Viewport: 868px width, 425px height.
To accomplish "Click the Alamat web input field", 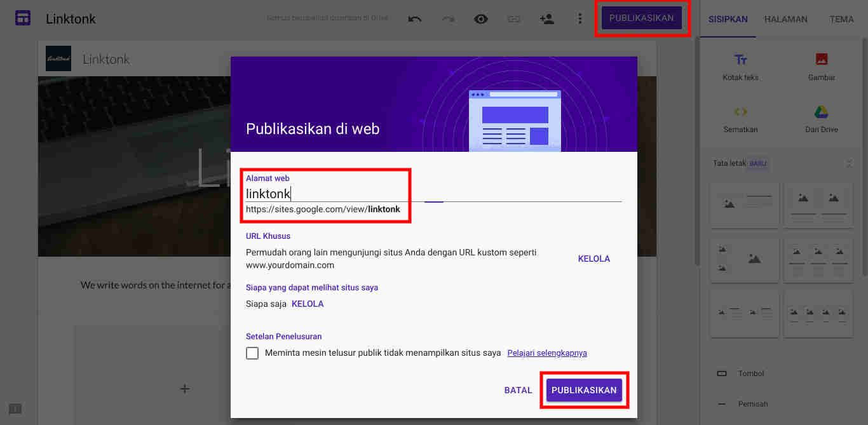I will [286, 194].
